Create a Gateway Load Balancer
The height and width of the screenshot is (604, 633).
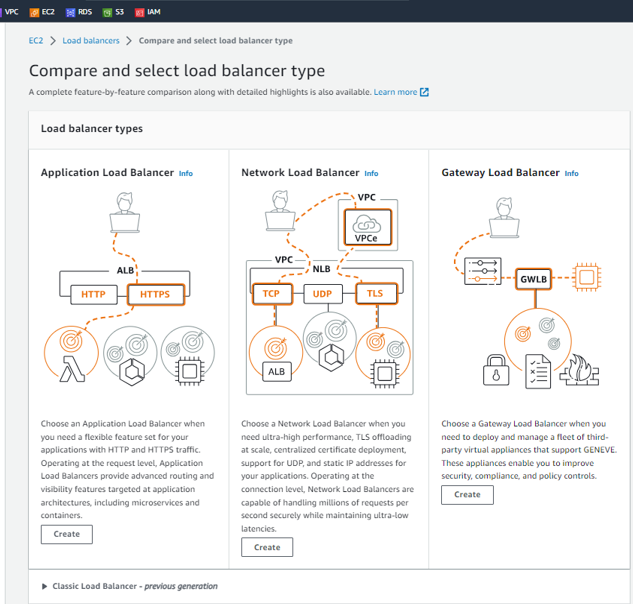click(x=467, y=494)
